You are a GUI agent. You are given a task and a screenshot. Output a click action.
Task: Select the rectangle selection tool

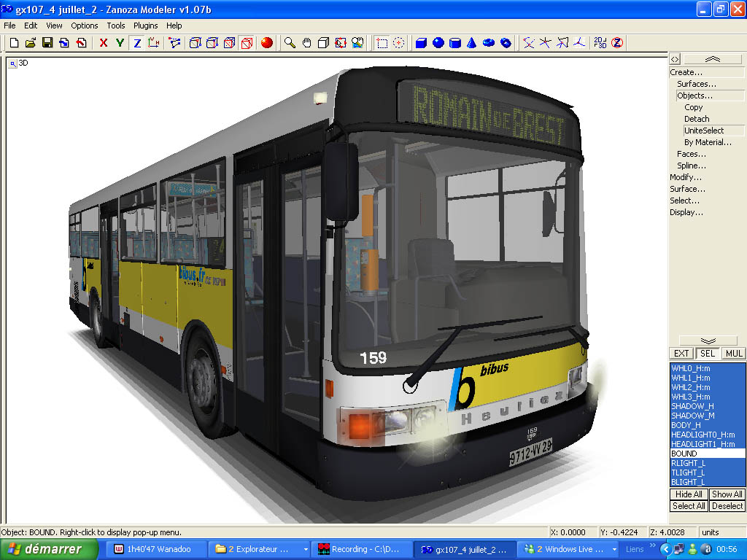coord(382,43)
